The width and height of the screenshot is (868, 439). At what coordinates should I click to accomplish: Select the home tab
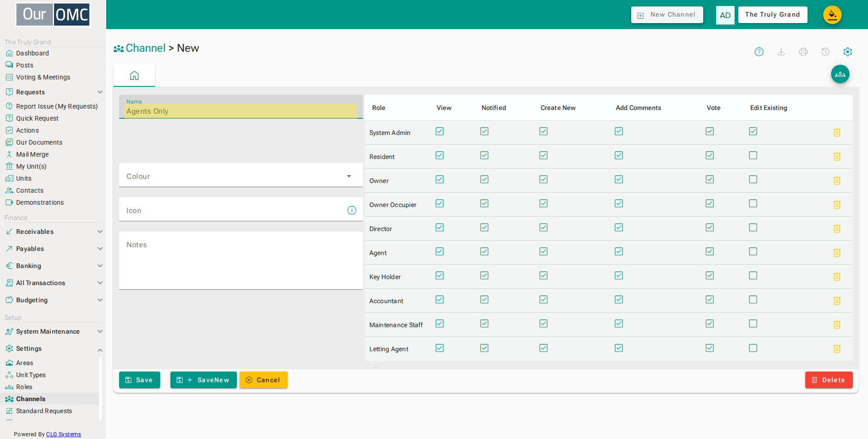point(134,75)
